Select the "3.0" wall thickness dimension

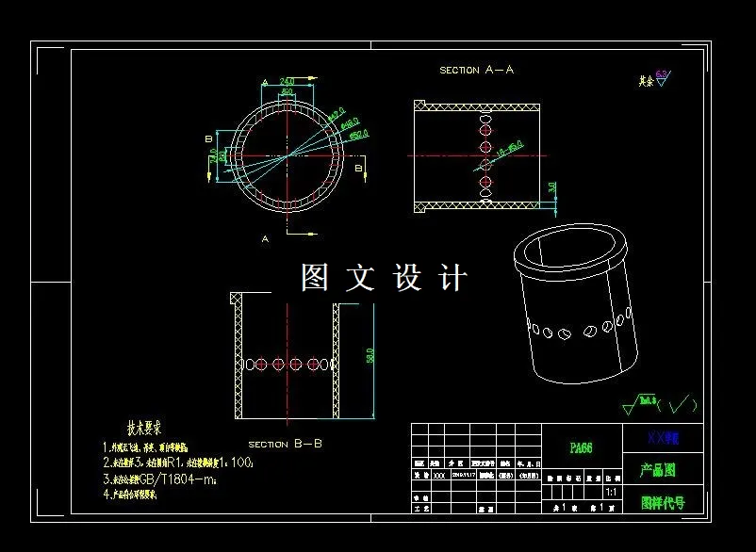[x=552, y=187]
